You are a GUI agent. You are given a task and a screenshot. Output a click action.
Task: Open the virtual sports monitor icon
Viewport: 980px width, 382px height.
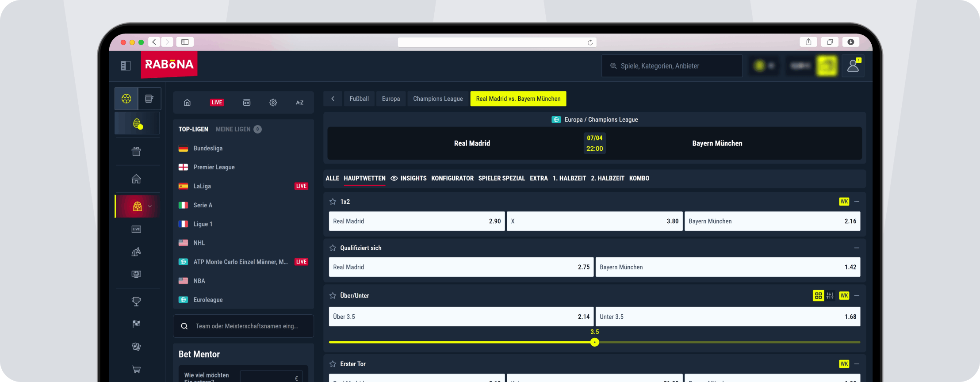(136, 274)
